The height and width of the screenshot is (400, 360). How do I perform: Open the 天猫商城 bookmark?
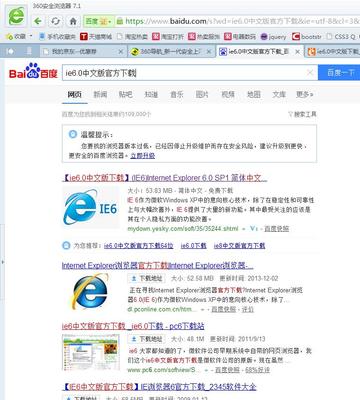pos(96,36)
